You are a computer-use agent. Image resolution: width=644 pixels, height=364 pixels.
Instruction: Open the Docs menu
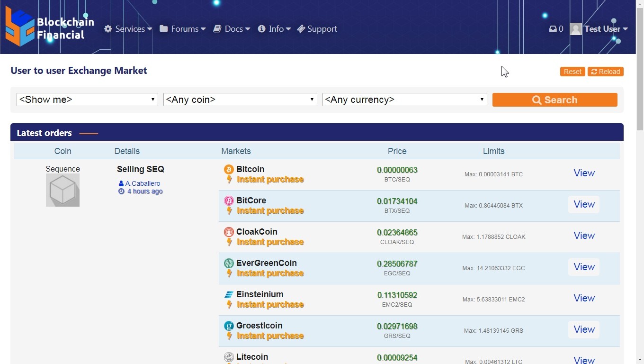[232, 29]
